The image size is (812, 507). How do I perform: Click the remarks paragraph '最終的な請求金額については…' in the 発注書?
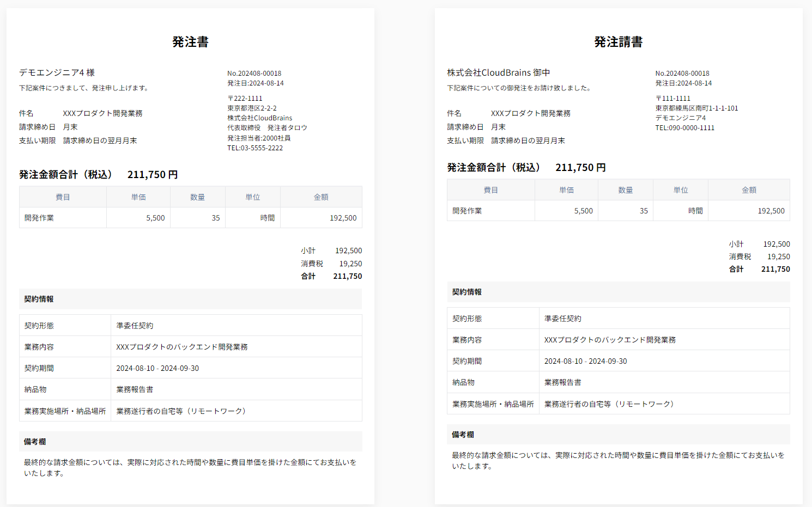tap(190, 468)
